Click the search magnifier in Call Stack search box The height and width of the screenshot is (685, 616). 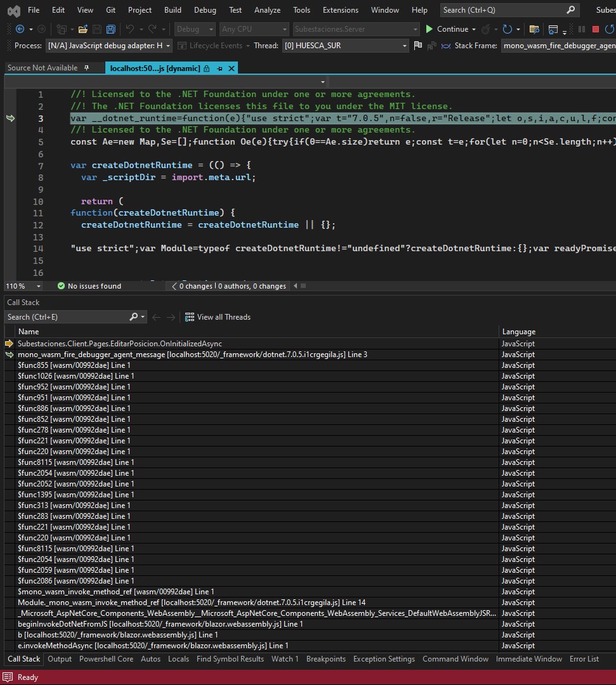click(133, 316)
